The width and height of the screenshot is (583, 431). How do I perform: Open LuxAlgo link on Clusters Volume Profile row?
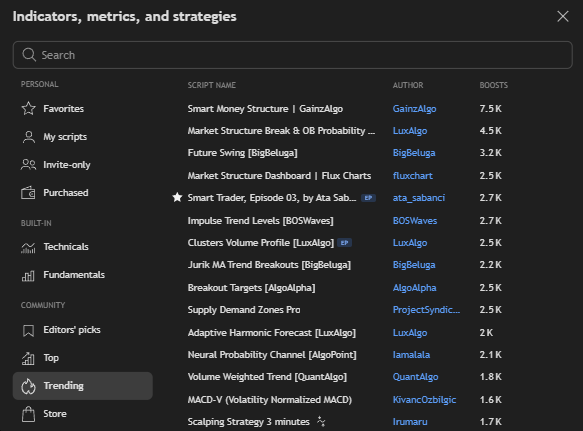pos(410,243)
